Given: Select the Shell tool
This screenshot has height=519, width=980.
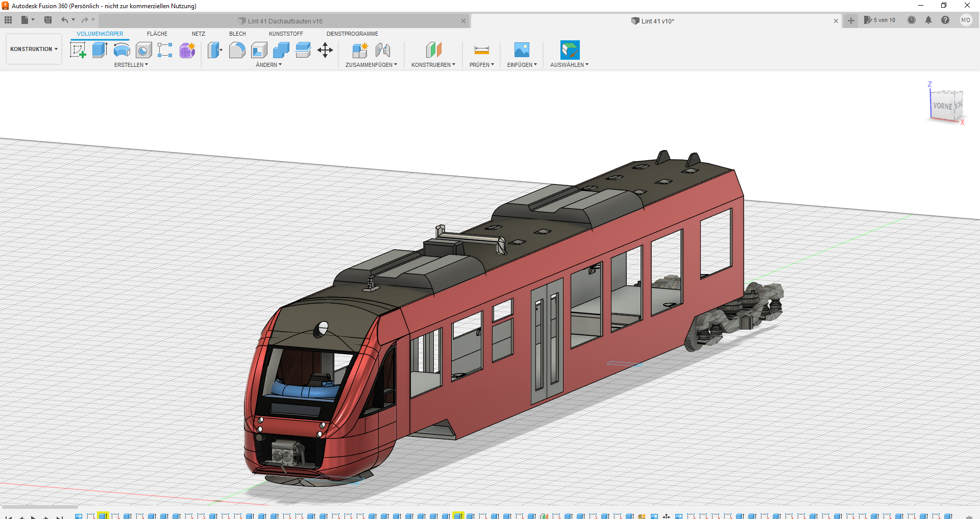Looking at the screenshot, I should (x=259, y=50).
